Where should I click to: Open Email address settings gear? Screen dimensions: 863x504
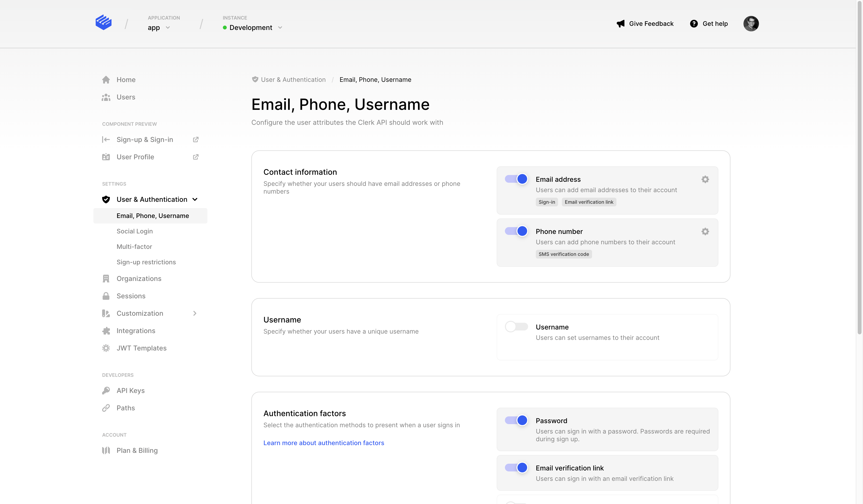pyautogui.click(x=705, y=179)
